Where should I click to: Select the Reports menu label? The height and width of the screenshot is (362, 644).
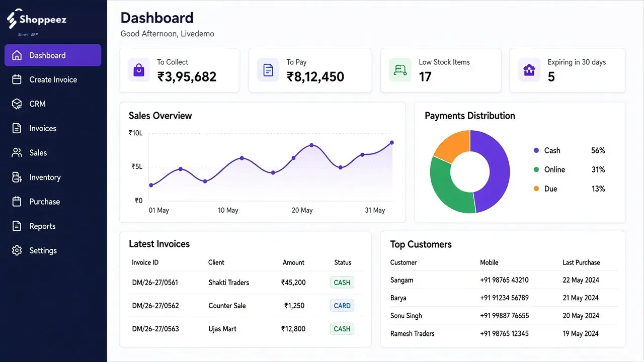[x=42, y=226]
